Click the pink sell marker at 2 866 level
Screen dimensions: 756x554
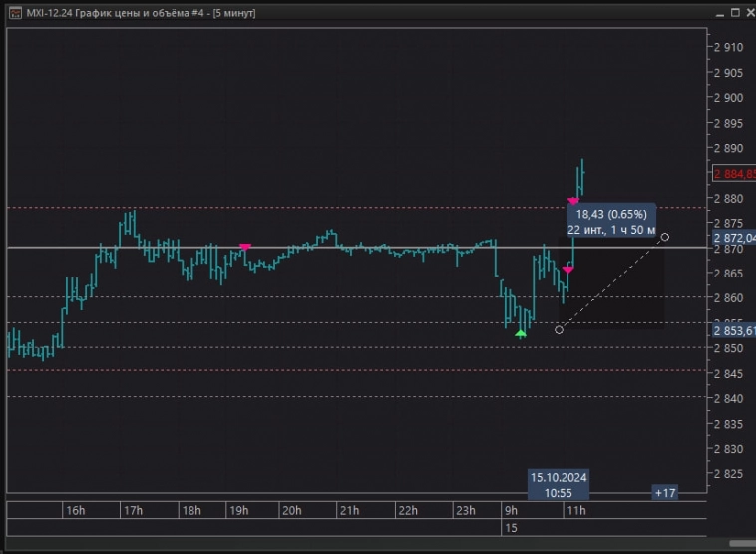567,270
